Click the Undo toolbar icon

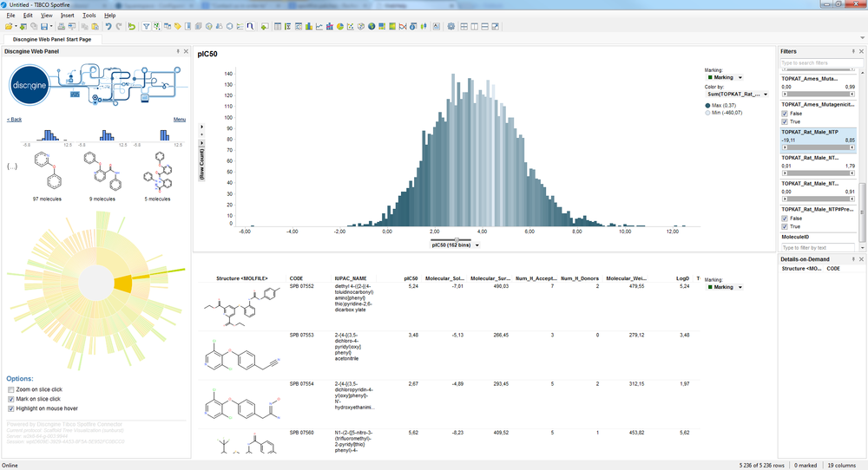click(108, 27)
